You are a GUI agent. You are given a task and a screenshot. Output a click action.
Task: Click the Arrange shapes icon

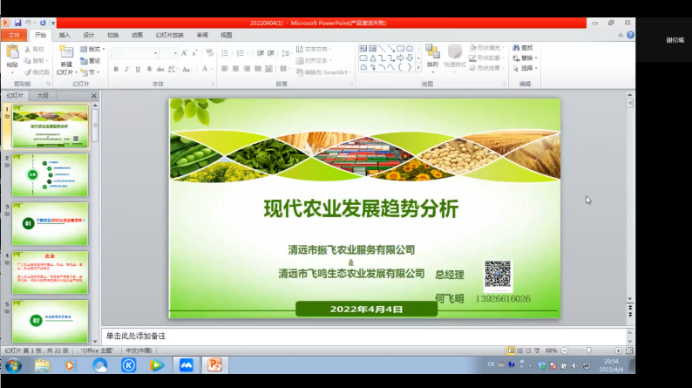[432, 52]
